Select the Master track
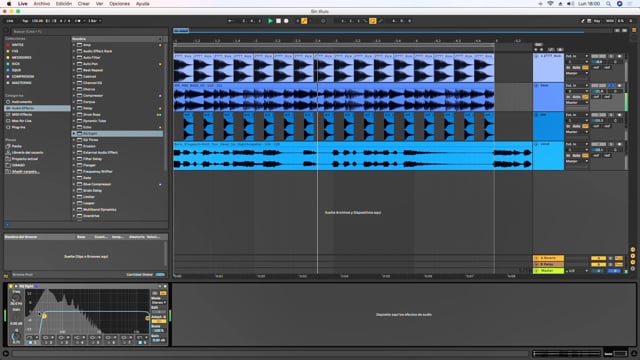The image size is (640, 360). pyautogui.click(x=549, y=271)
